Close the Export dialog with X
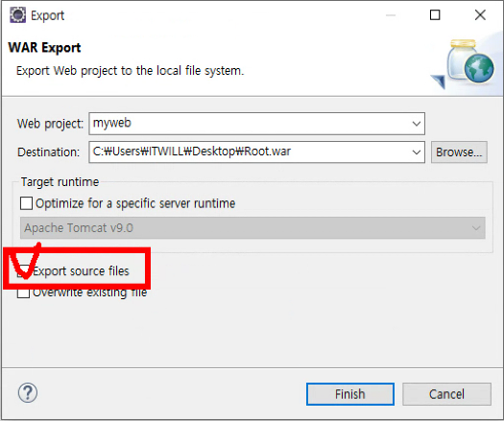Screen dimensions: 504x421 (480, 14)
